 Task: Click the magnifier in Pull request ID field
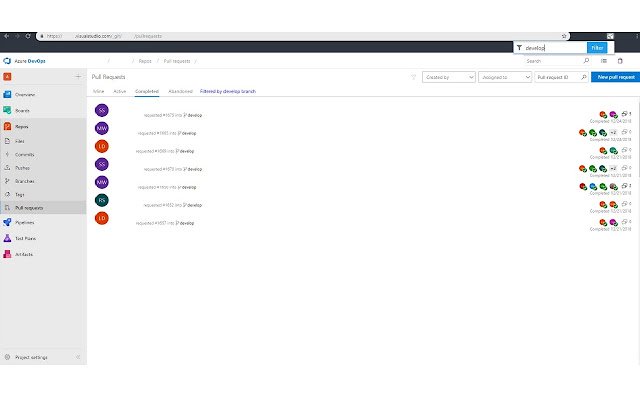(584, 77)
